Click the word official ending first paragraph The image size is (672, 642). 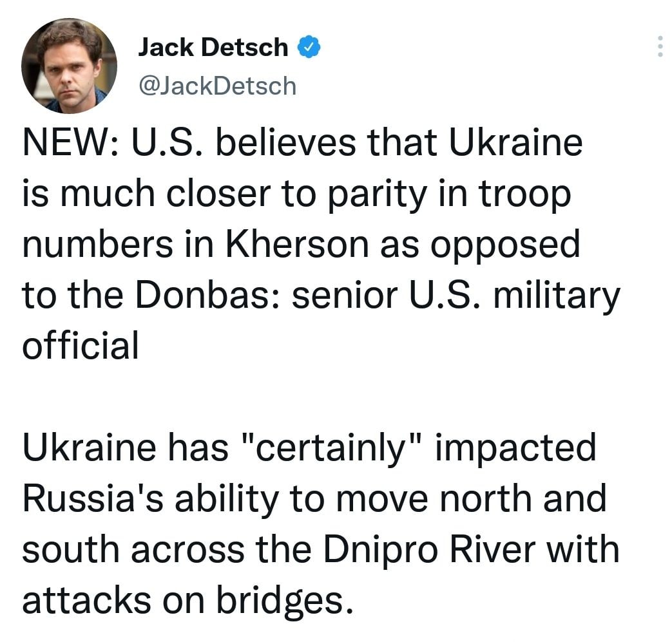coord(81,346)
